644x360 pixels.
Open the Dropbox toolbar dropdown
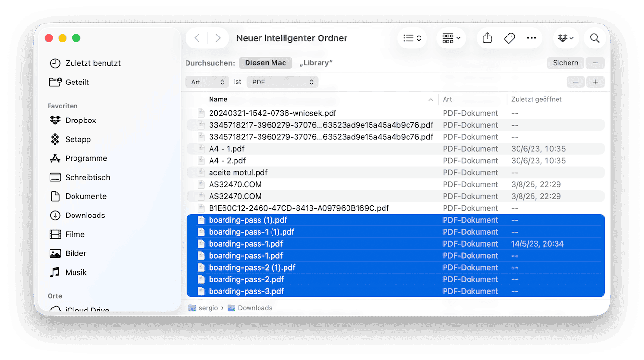click(566, 38)
